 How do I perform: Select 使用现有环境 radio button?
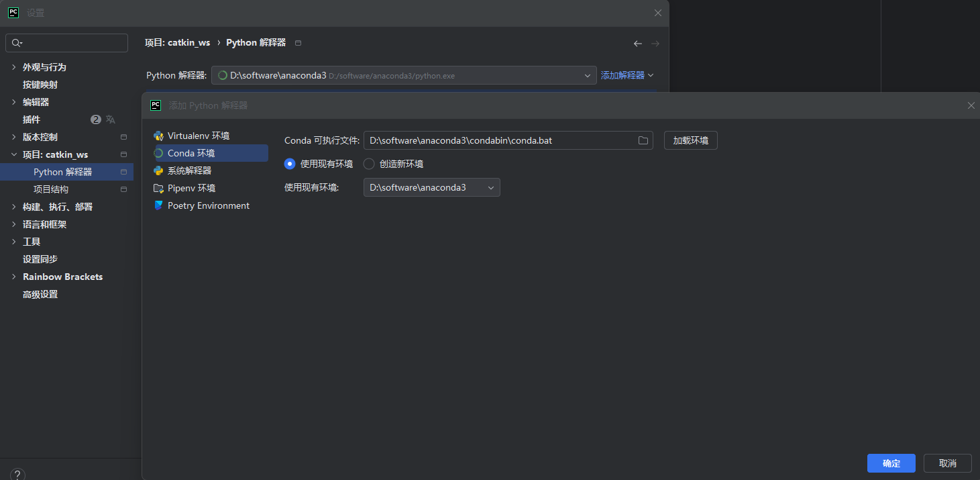(x=290, y=164)
